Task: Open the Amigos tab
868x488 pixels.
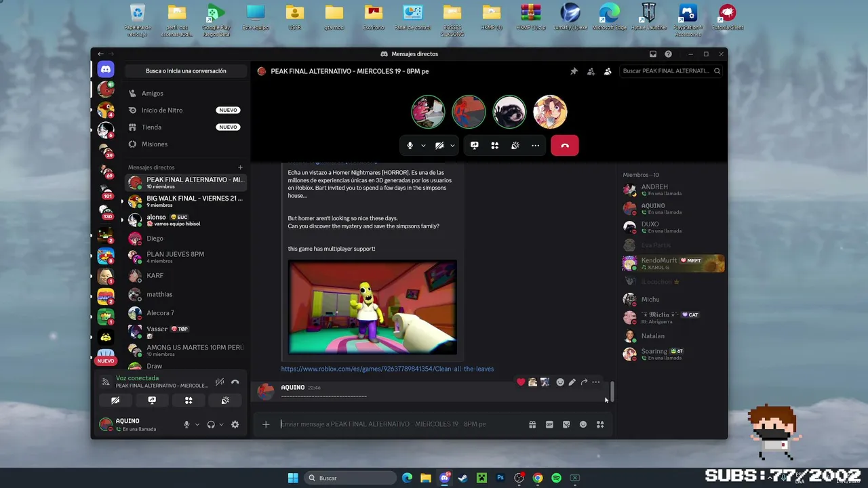Action: pos(185,94)
